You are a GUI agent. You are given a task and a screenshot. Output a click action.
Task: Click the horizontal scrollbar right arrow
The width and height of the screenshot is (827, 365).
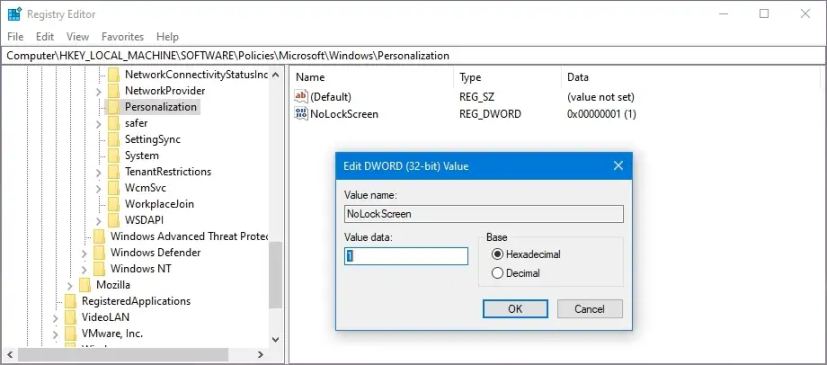click(260, 354)
